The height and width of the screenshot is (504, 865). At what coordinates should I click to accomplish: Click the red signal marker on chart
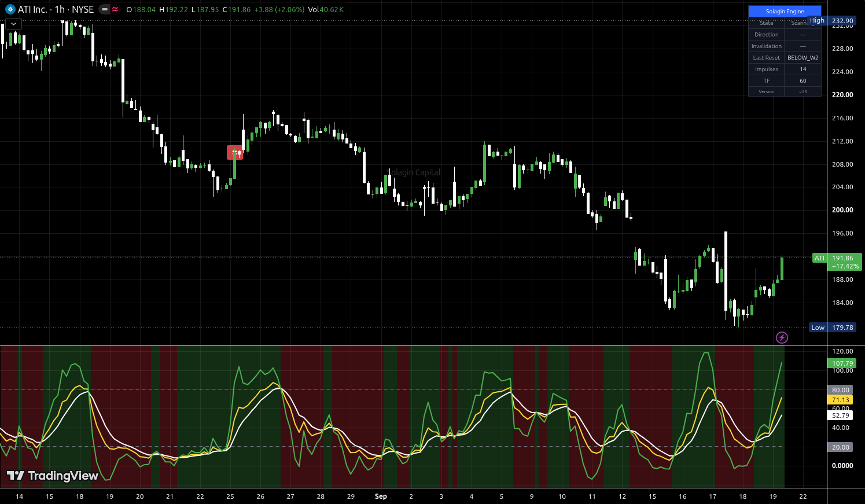click(235, 152)
